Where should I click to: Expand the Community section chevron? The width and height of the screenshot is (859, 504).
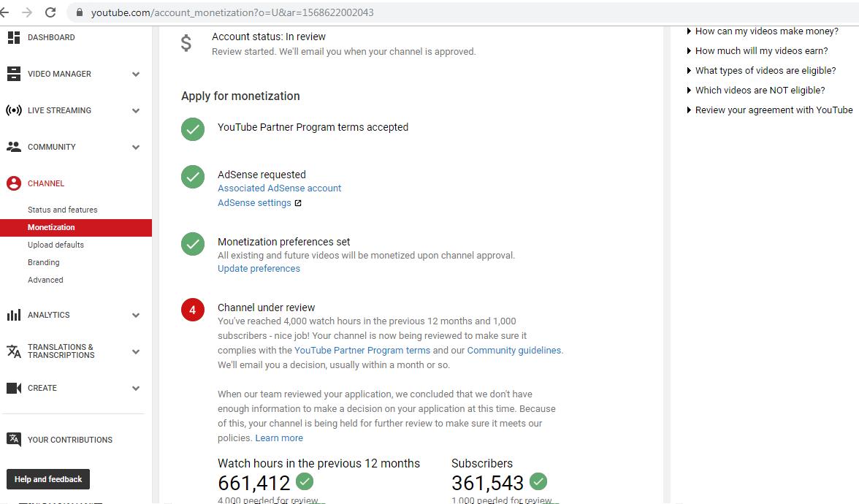[x=136, y=148]
